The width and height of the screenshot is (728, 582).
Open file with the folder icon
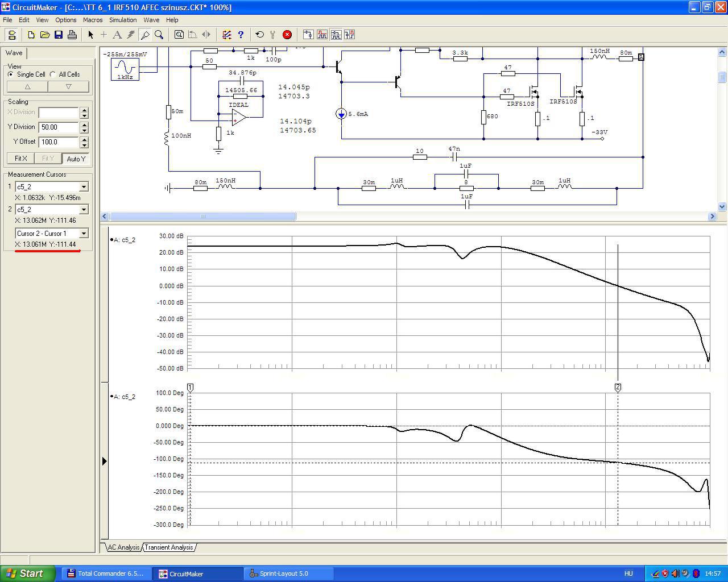pyautogui.click(x=45, y=35)
